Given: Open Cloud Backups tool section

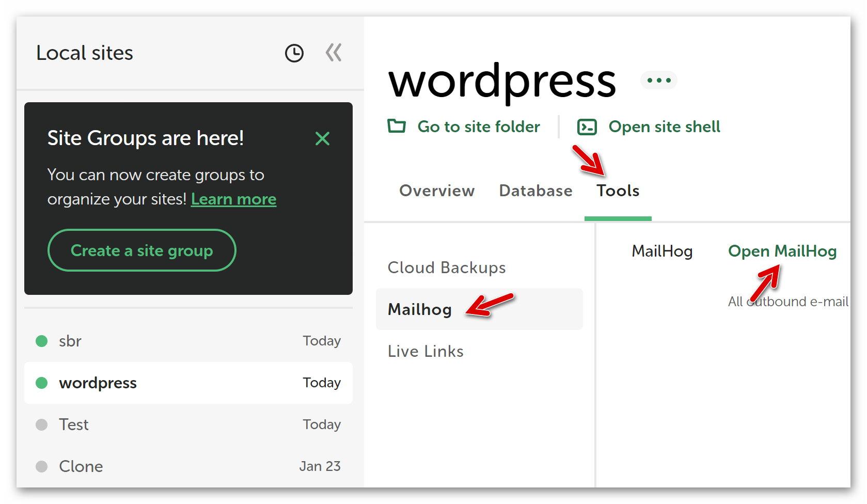Looking at the screenshot, I should click(x=447, y=267).
